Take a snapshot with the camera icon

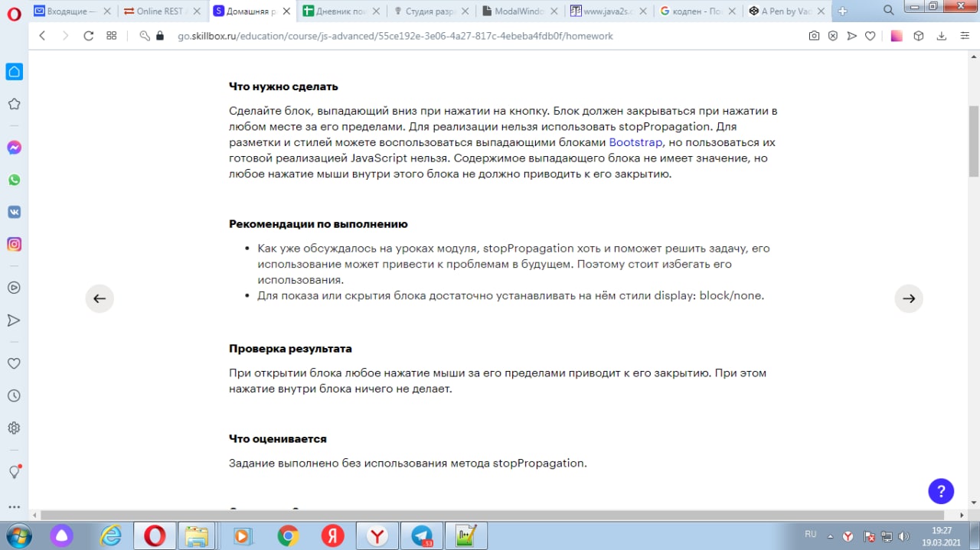814,36
